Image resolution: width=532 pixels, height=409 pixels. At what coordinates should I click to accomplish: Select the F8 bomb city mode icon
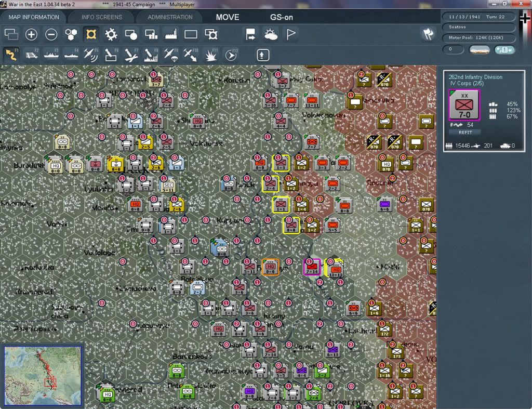click(151, 55)
